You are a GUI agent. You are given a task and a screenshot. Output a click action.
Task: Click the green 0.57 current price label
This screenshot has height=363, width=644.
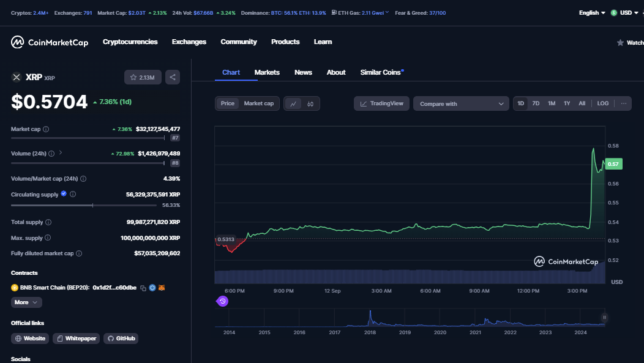click(613, 164)
